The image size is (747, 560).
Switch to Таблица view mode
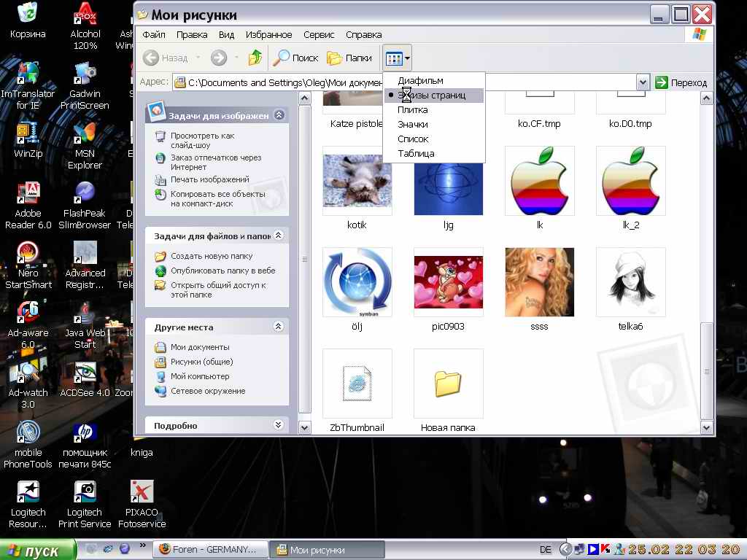pyautogui.click(x=416, y=154)
